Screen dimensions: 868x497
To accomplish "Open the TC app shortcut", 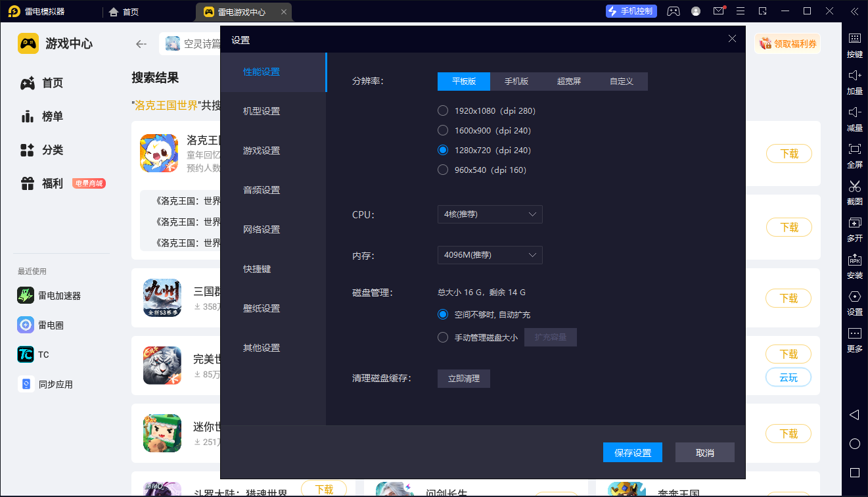I will point(34,355).
